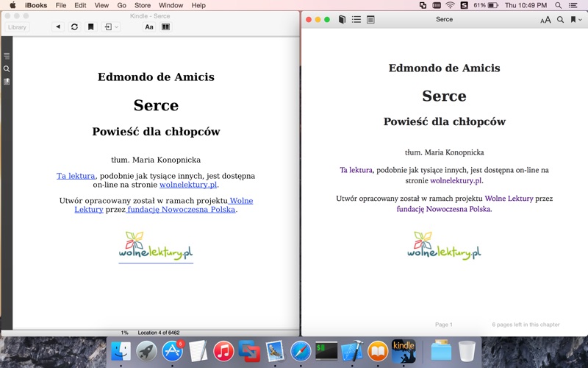Open iBooks bookmark dropdown
This screenshot has width=588, height=368.
[x=576, y=20]
